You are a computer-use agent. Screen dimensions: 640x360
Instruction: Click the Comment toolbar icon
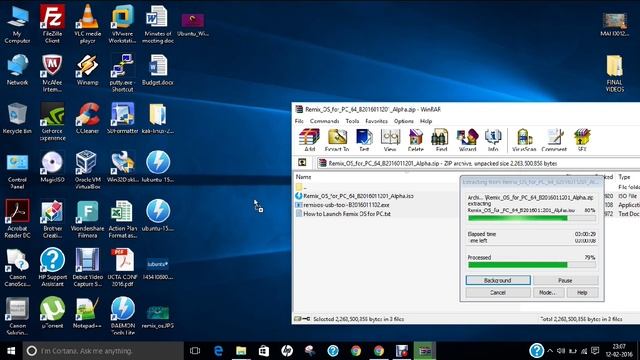tap(554, 140)
